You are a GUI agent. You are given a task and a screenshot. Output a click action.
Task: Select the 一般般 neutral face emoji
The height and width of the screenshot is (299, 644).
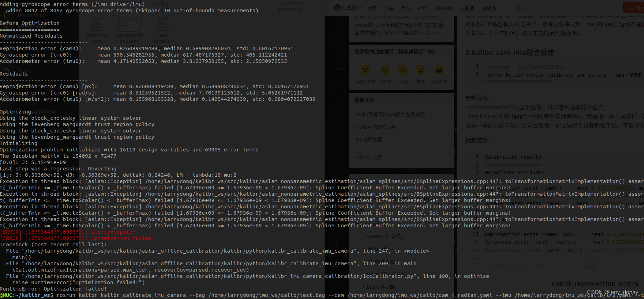click(403, 70)
